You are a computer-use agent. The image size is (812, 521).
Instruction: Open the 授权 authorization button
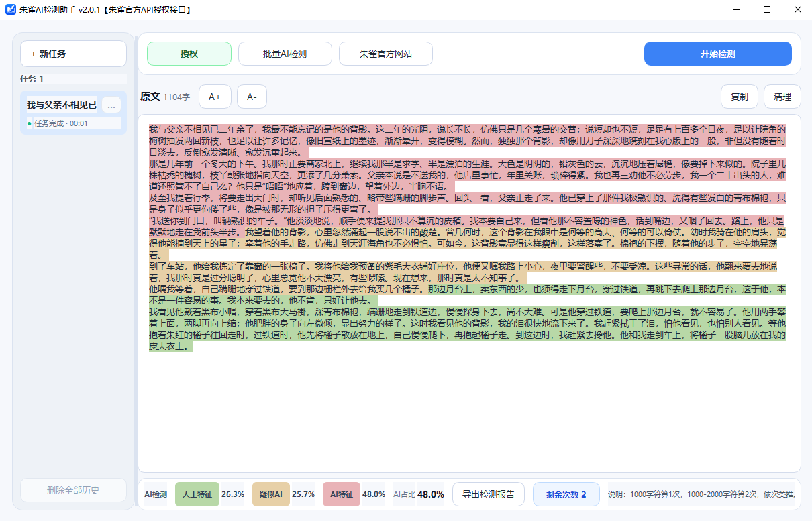(189, 54)
